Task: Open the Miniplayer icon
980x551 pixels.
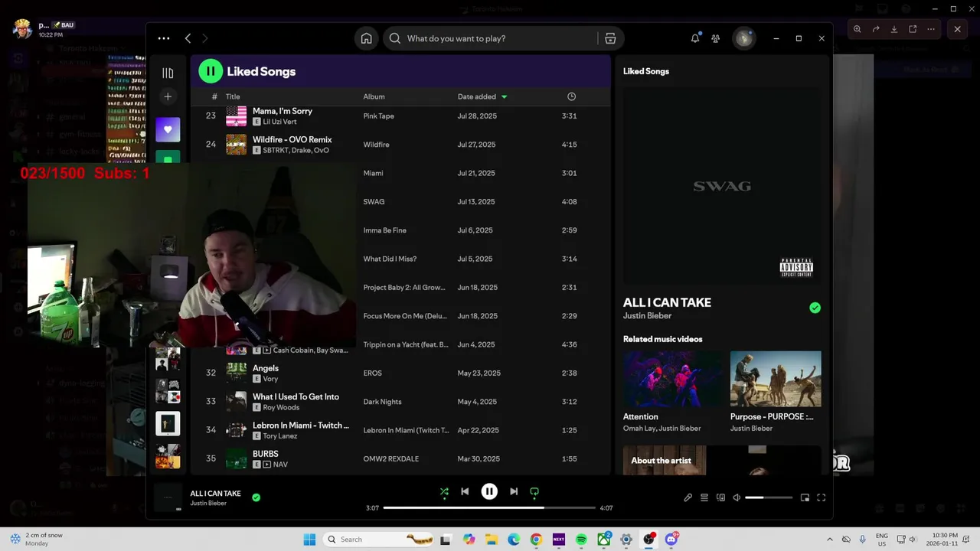Action: [x=805, y=497]
